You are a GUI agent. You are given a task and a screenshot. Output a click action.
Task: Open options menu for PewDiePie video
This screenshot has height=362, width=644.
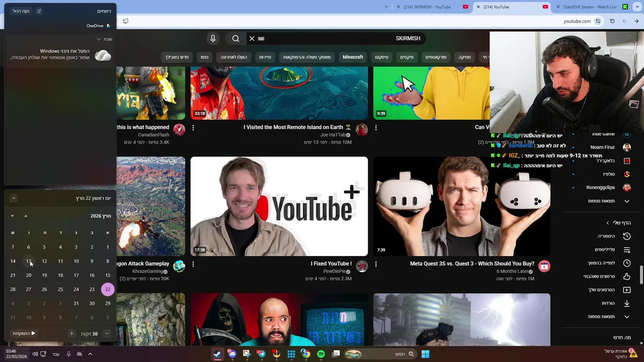(x=193, y=264)
